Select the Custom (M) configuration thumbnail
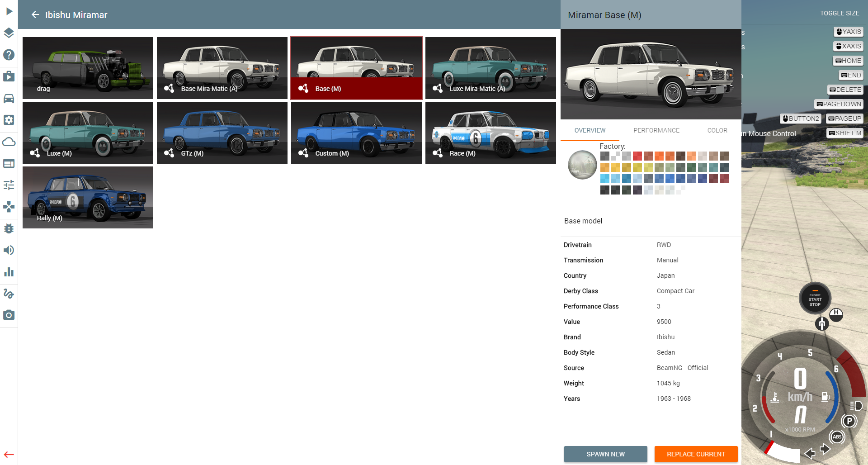 click(x=356, y=133)
